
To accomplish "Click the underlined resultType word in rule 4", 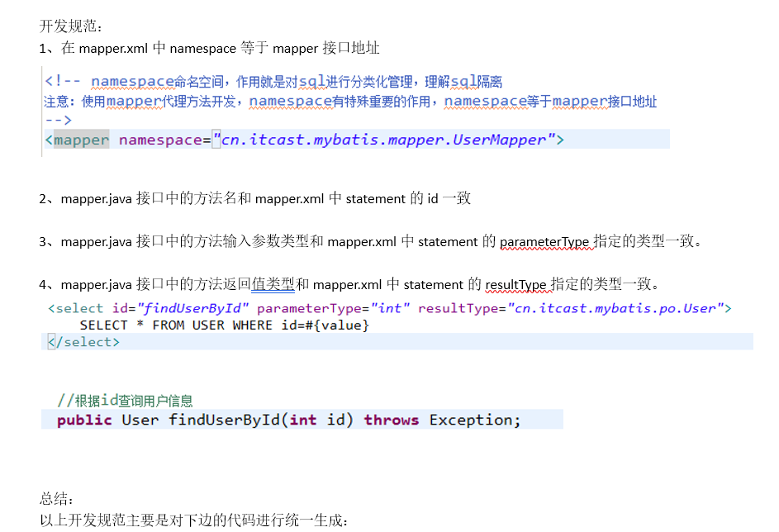I will point(515,285).
